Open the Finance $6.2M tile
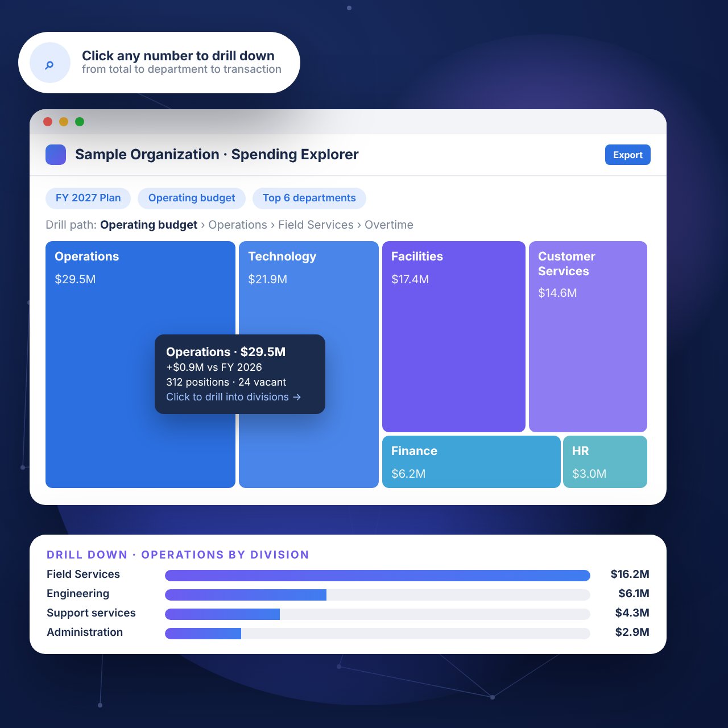 point(471,462)
